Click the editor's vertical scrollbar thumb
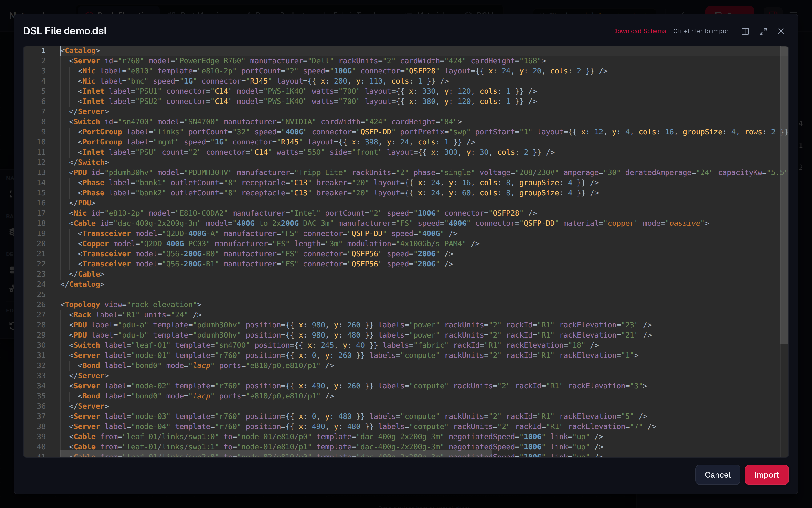Viewport: 812px width, 508px height. [784, 196]
